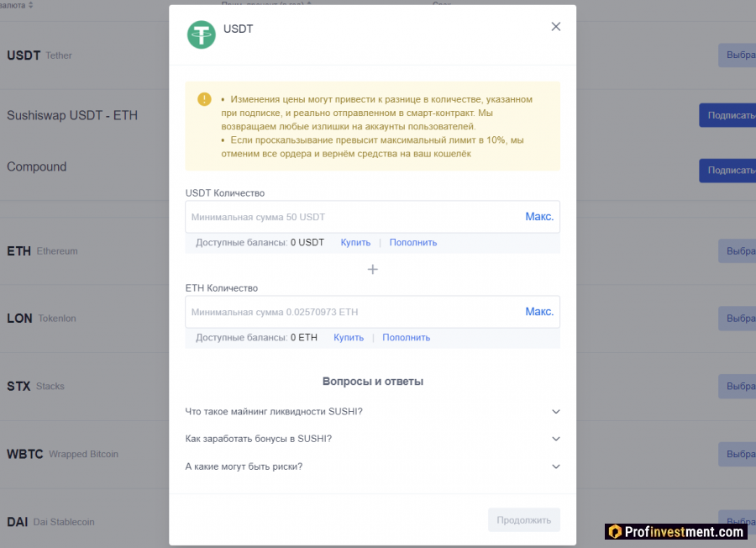Click the WBTC Wrapped Bitcoin row text
This screenshot has height=548, width=756.
pos(63,455)
